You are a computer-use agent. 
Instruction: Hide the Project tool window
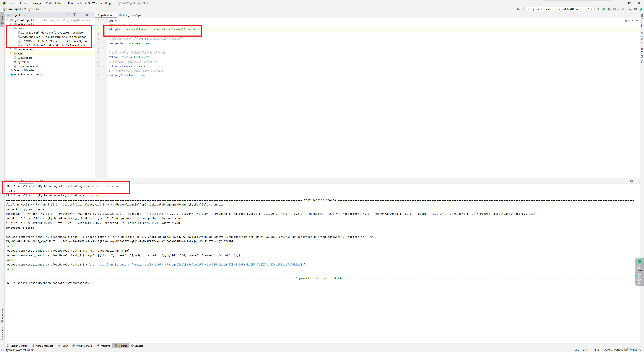tap(92, 15)
